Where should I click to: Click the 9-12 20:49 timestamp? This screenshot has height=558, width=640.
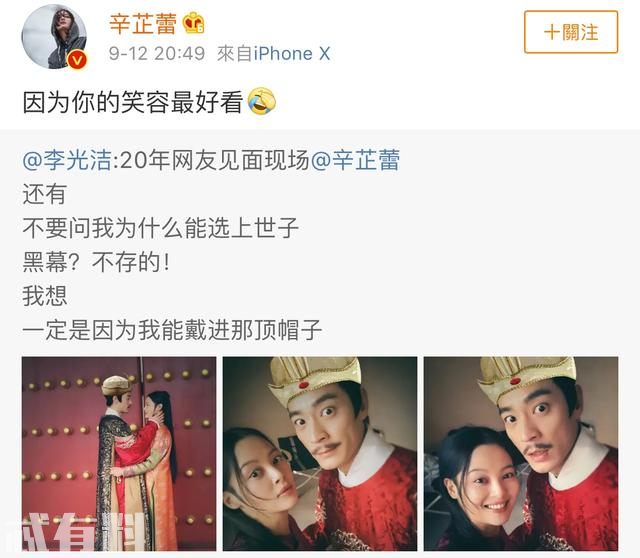[157, 53]
